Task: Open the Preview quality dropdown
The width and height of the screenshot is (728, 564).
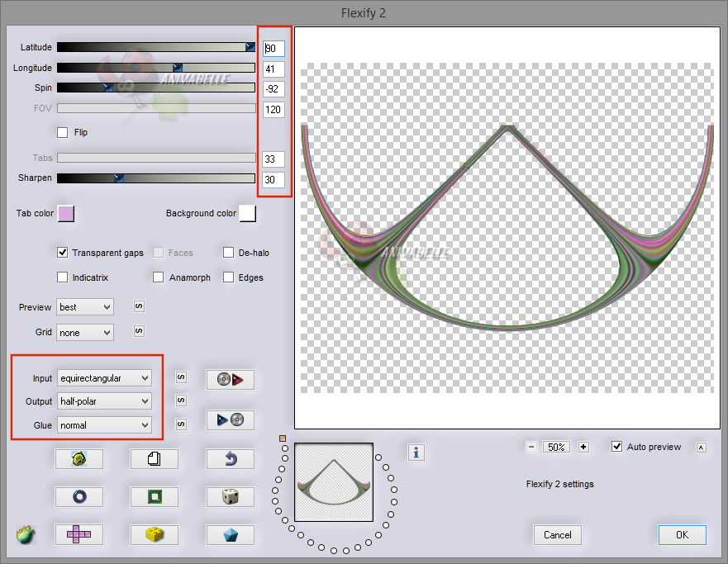Action: pyautogui.click(x=85, y=307)
